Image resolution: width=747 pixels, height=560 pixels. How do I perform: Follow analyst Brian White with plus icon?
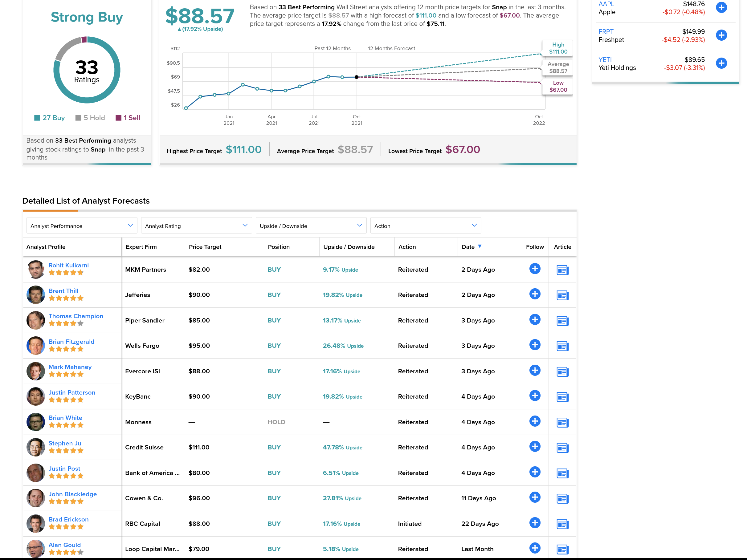(x=535, y=421)
